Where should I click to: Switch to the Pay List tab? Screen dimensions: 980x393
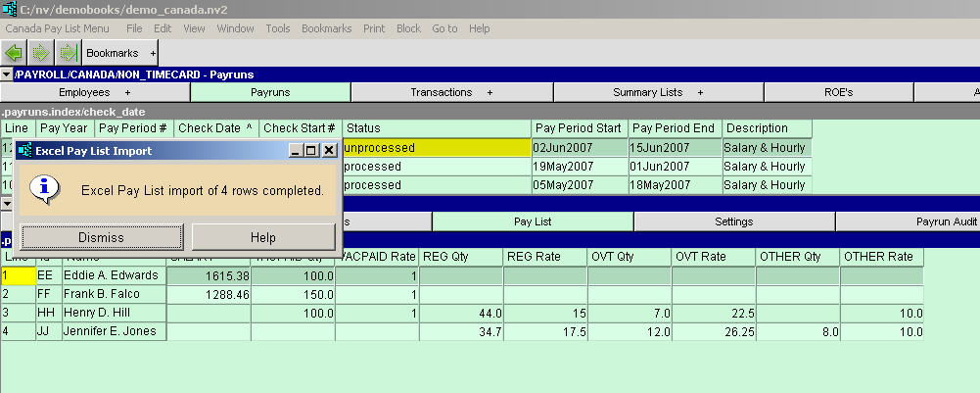coord(533,222)
